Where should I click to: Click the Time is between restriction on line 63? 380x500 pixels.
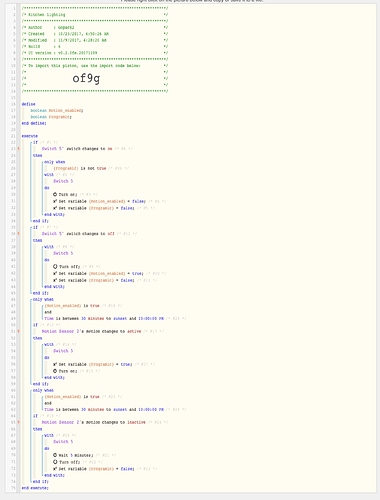[104, 409]
